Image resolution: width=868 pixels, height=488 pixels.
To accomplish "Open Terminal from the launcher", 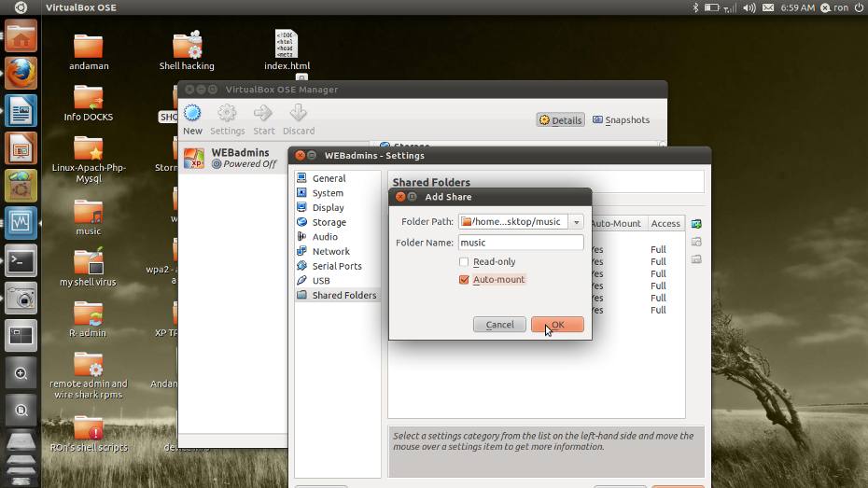I will [x=21, y=260].
